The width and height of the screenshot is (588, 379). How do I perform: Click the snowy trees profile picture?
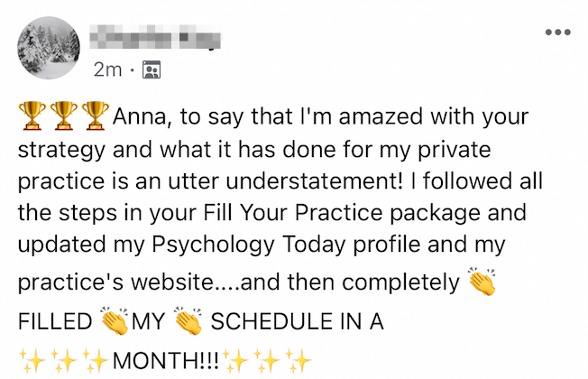point(48,47)
